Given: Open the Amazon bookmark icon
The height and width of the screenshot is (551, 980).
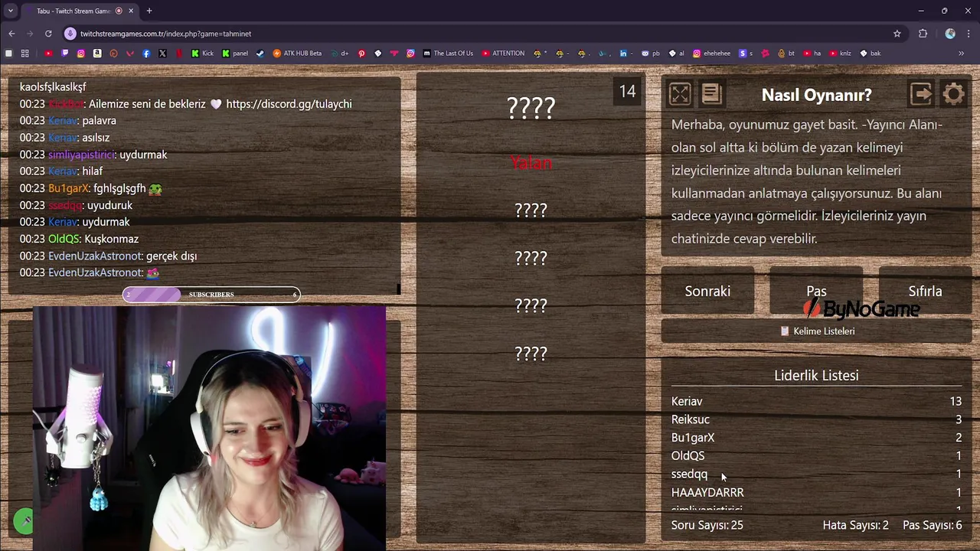Looking at the screenshot, I should click(x=97, y=54).
